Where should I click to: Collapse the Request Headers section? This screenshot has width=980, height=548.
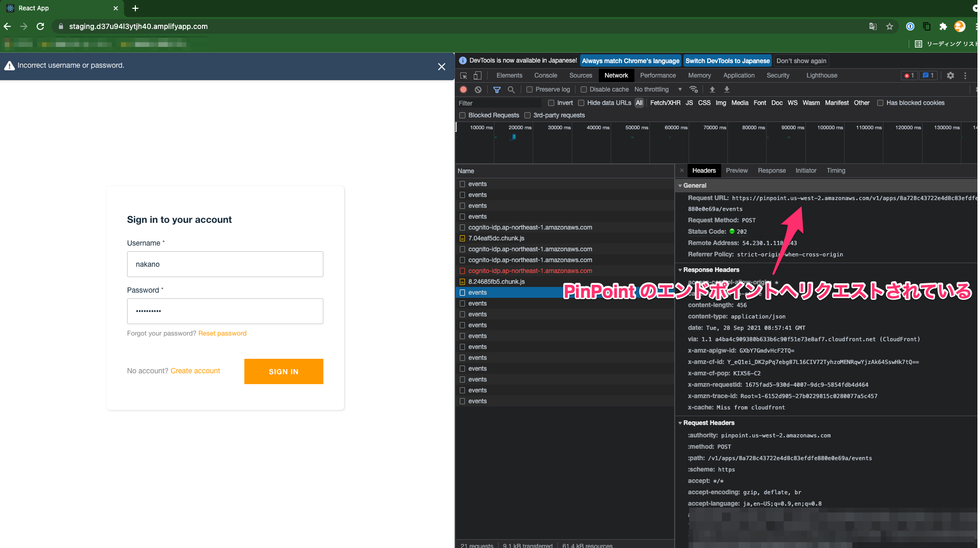tap(680, 423)
